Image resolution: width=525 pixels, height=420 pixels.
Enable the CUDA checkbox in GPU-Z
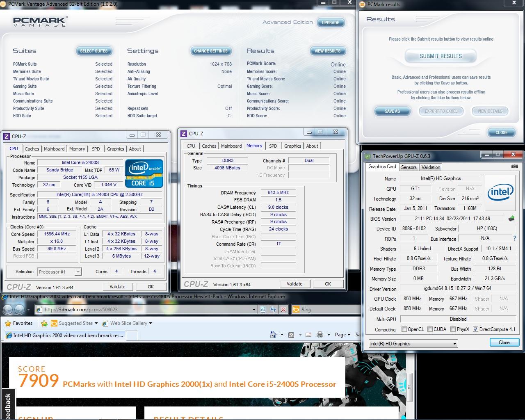430,329
